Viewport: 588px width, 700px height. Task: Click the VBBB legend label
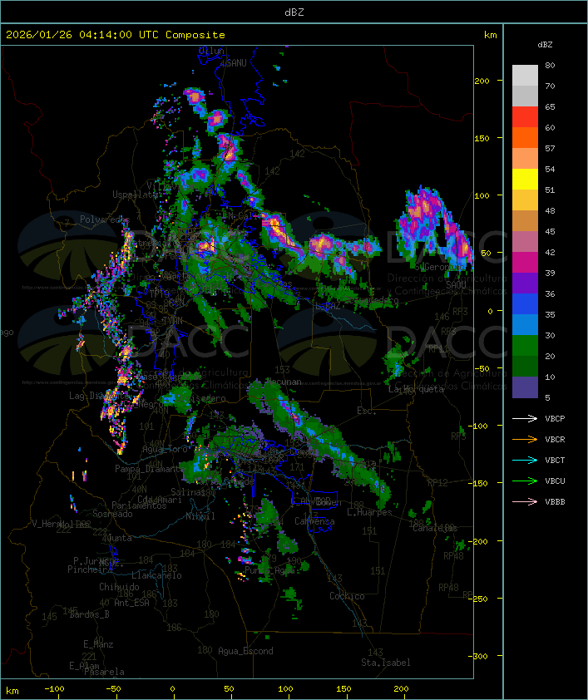[555, 501]
